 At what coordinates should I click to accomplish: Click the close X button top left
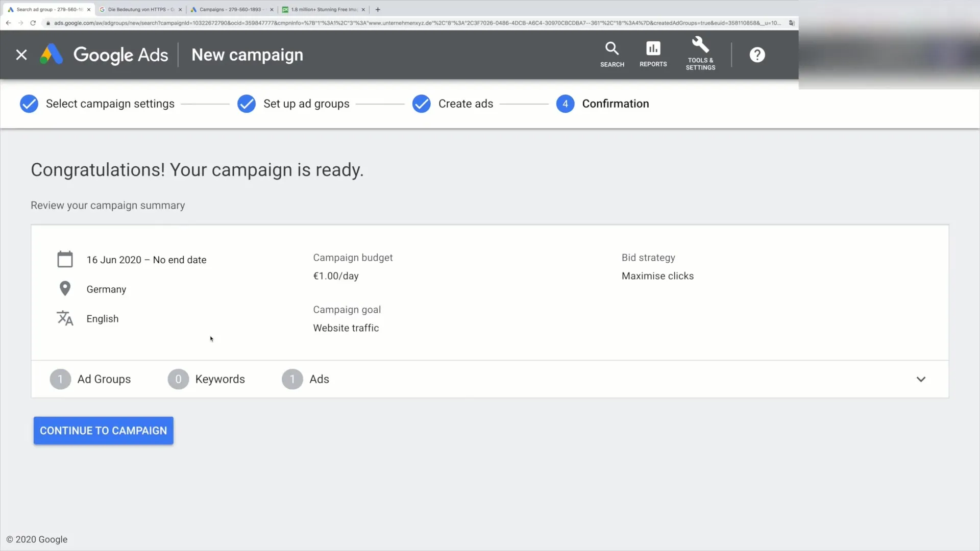pyautogui.click(x=21, y=55)
